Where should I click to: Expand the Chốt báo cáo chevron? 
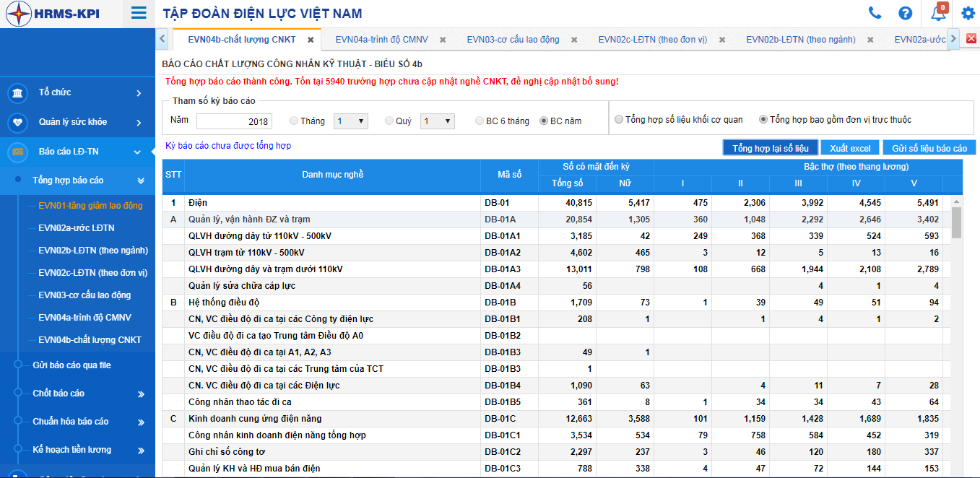coord(141,394)
